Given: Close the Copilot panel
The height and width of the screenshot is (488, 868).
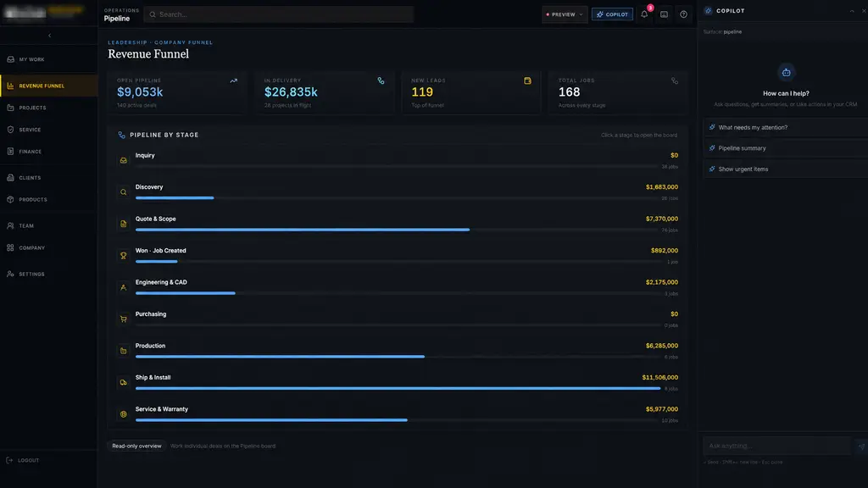Looking at the screenshot, I should pos(864,10).
